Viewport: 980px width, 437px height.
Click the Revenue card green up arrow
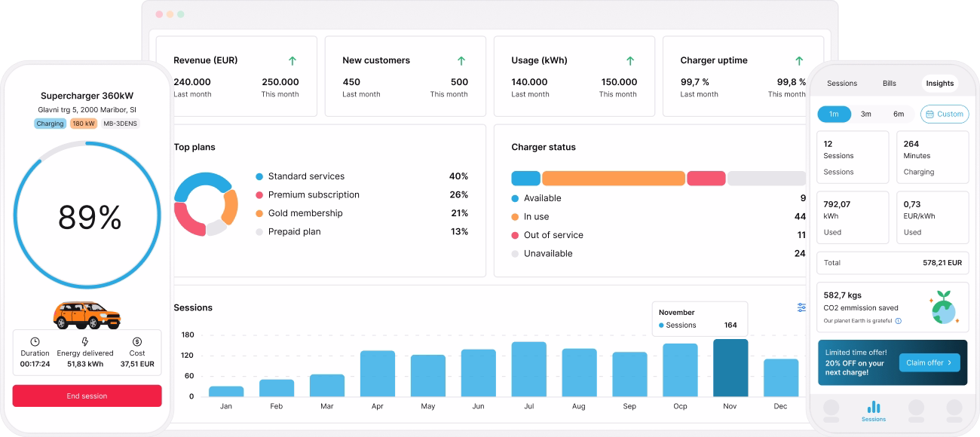pyautogui.click(x=292, y=60)
